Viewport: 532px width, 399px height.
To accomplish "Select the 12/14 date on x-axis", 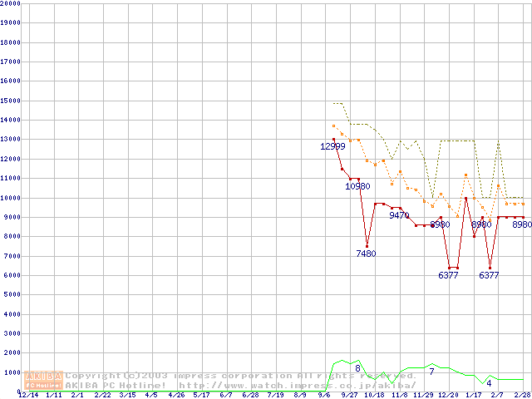I will coord(27,395).
